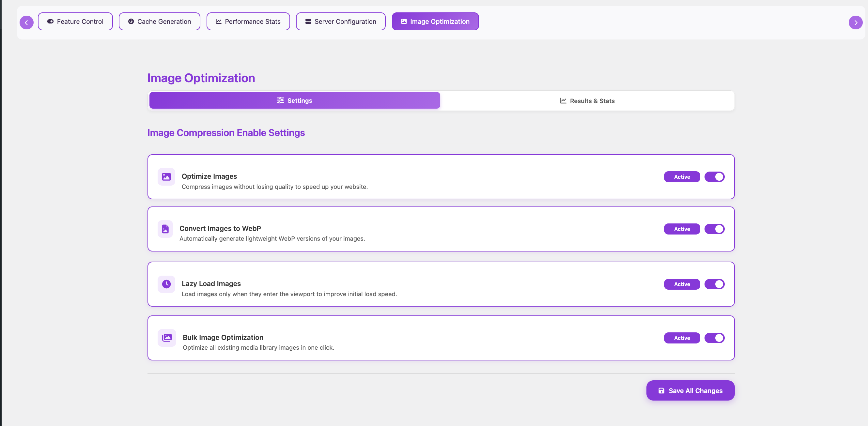Switch to the Performance Stats tab
868x426 pixels.
pos(248,22)
